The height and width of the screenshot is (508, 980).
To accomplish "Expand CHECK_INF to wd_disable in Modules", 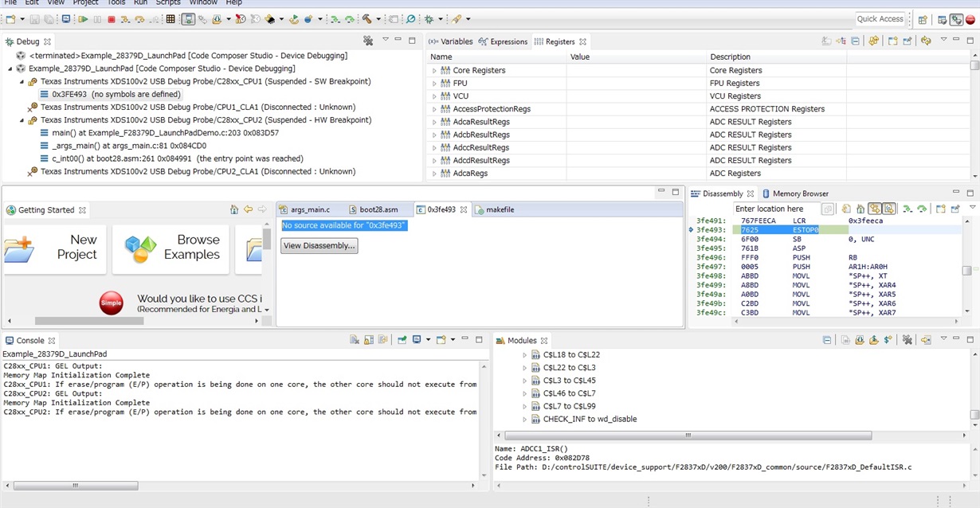I will (x=525, y=420).
